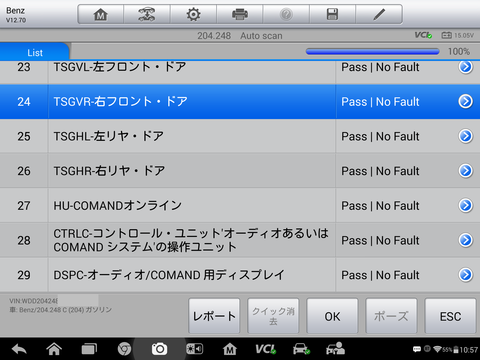
Task: Tap the Android back arrow in the navigation bar
Action: 19,349
